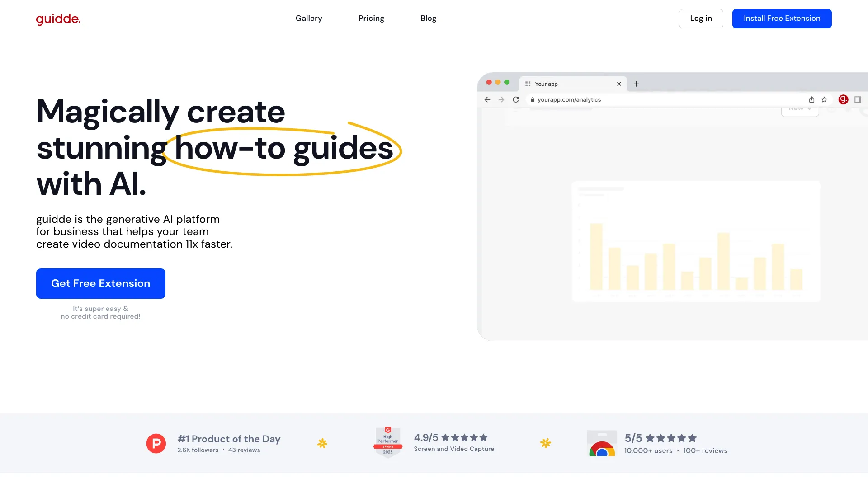Open the Gallery menu item

(x=309, y=19)
